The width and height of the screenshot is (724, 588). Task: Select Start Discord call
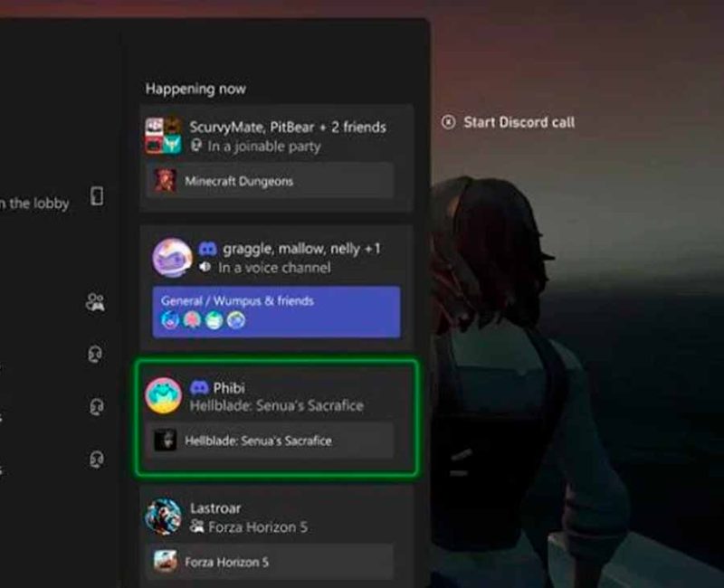point(509,122)
